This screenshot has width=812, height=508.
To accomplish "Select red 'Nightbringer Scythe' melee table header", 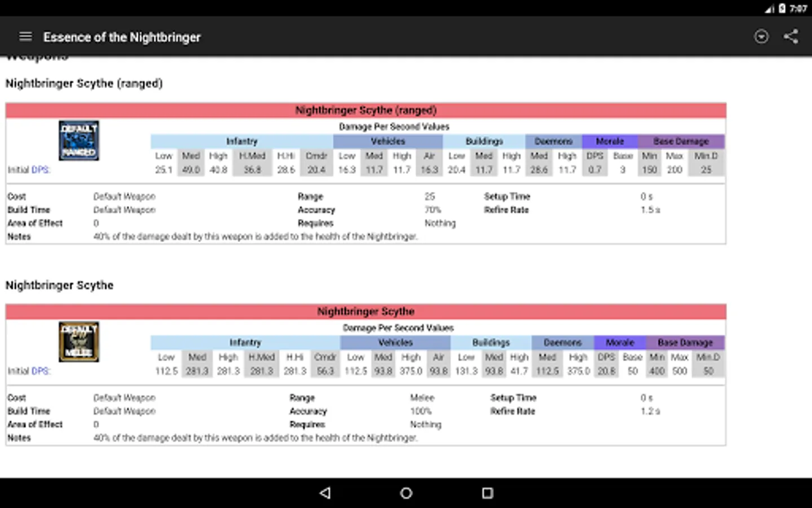I will [366, 311].
